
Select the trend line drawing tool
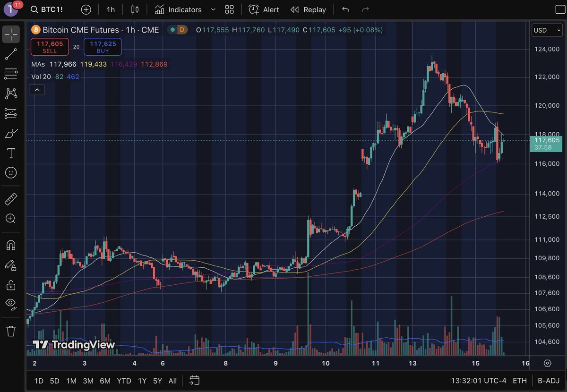pyautogui.click(x=11, y=54)
